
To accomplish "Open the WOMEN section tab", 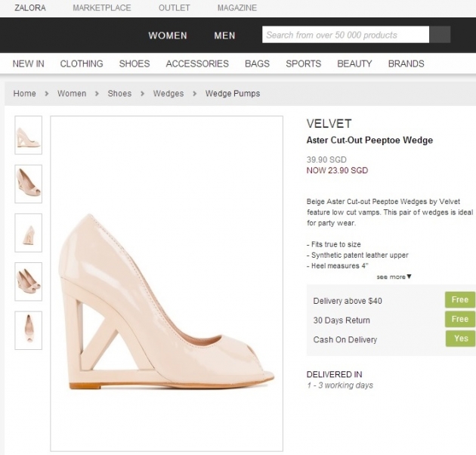I will click(x=168, y=36).
